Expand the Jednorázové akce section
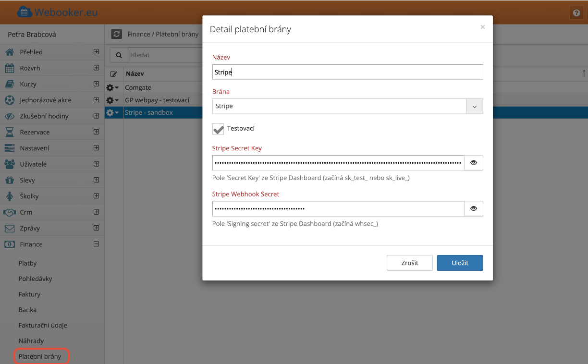This screenshot has height=364, width=588. [97, 100]
